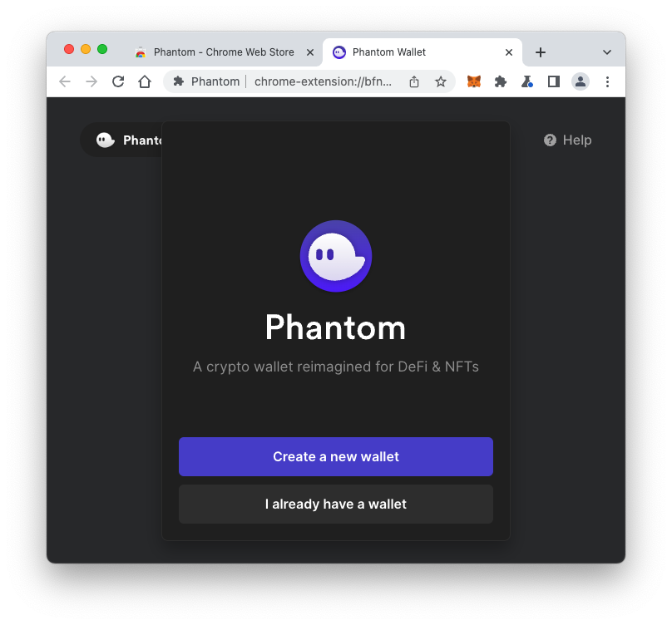Screen dimensions: 672x625
Task: Open the Help link
Action: coord(567,140)
